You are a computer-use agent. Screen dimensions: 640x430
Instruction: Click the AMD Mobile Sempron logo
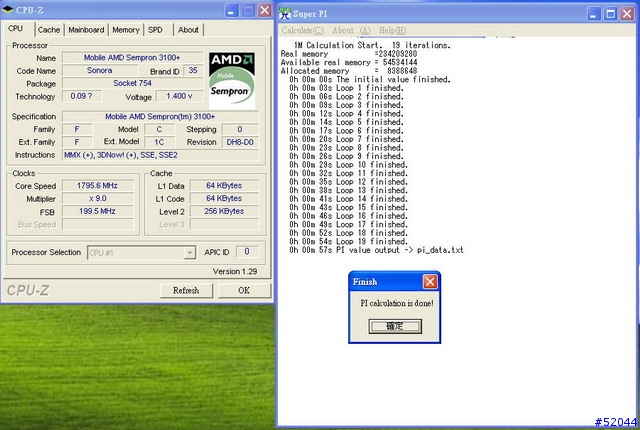[231, 80]
